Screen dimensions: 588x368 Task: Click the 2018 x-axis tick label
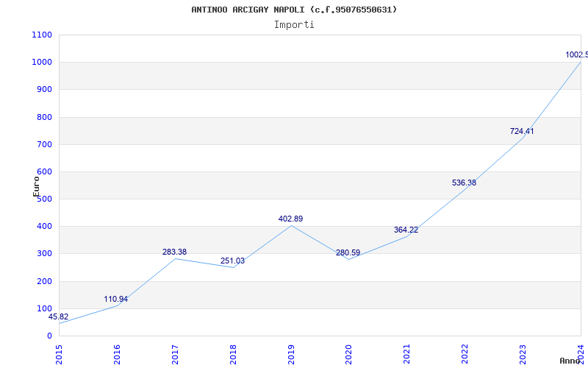pos(233,355)
